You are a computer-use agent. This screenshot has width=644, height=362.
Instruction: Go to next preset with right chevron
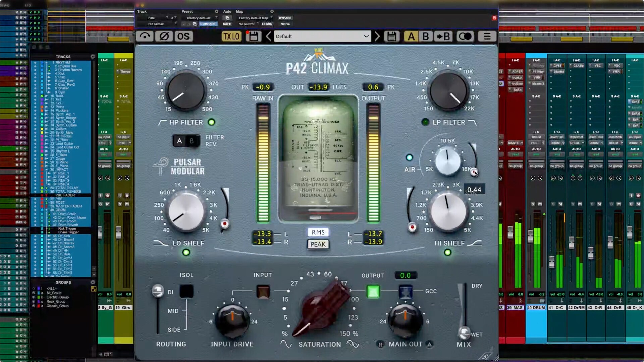click(377, 36)
